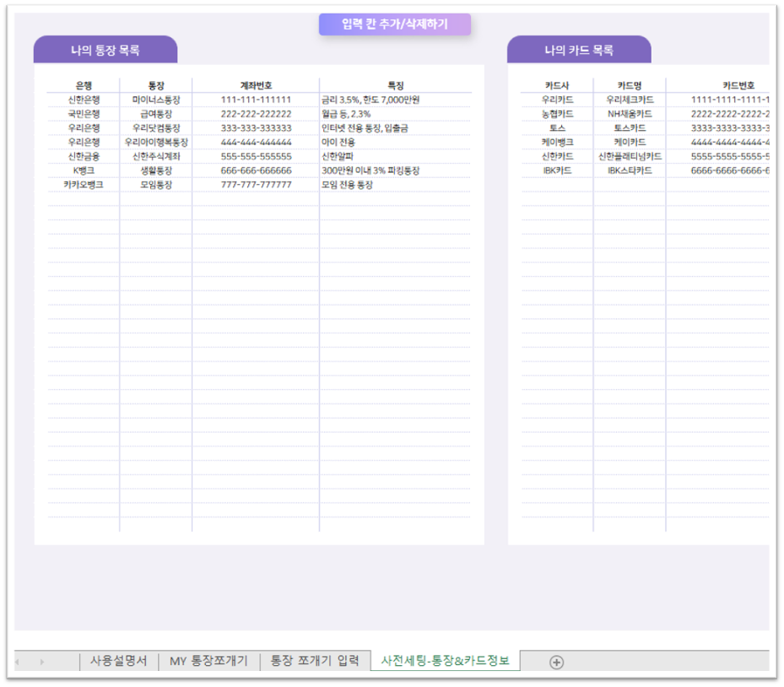Select the NH채움카드 card name cell
The width and height of the screenshot is (784, 687).
(x=630, y=114)
